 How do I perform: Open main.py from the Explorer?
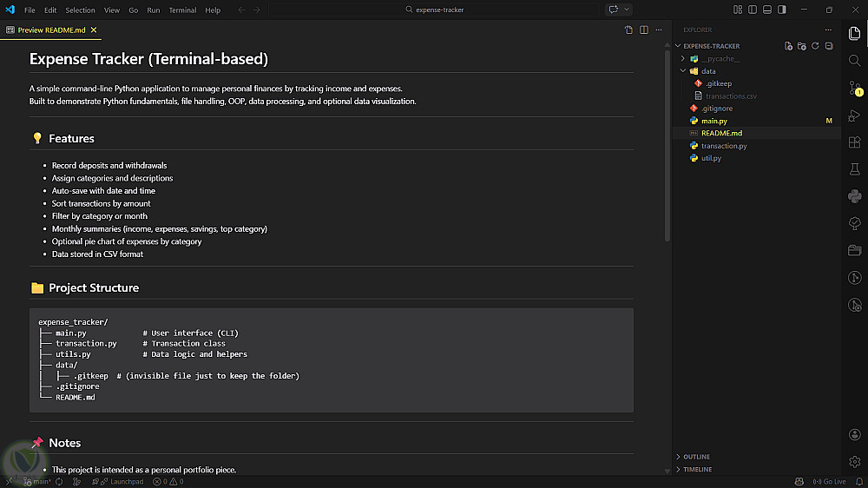(x=713, y=121)
